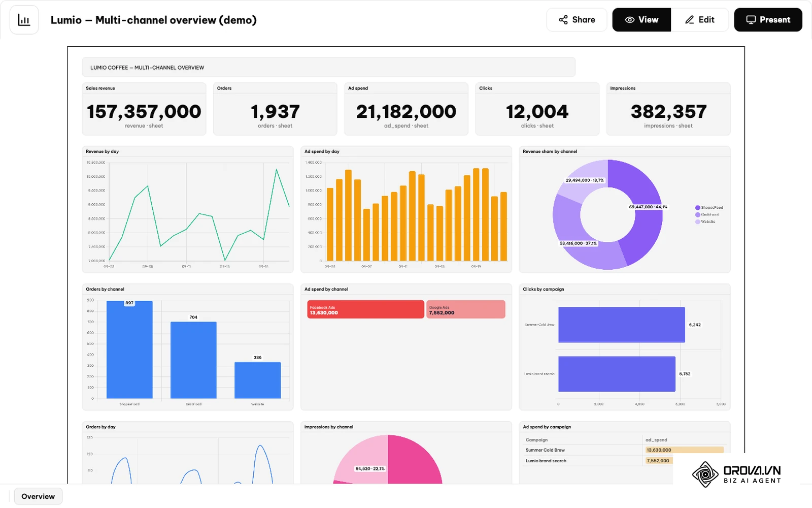Select the Lumio brand search table row
This screenshot has width=812, height=508.
tap(625, 461)
